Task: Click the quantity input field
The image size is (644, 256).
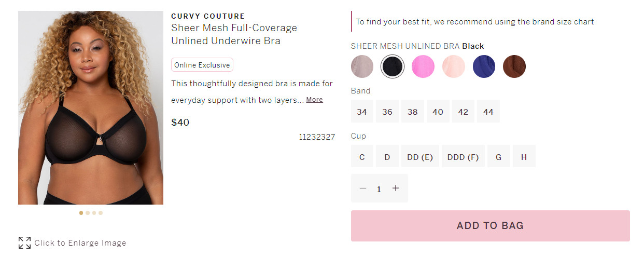Action: tap(379, 189)
